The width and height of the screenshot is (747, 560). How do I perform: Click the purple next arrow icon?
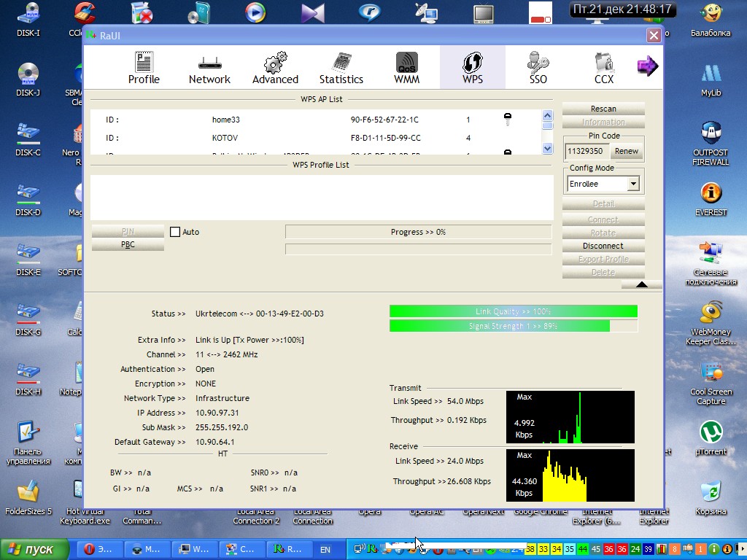[647, 66]
